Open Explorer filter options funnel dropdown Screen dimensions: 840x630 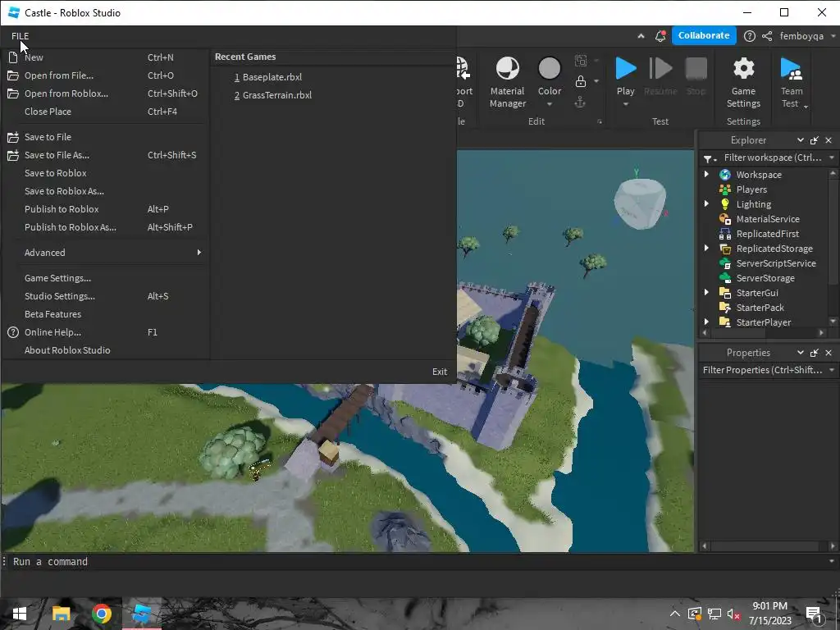click(x=710, y=158)
